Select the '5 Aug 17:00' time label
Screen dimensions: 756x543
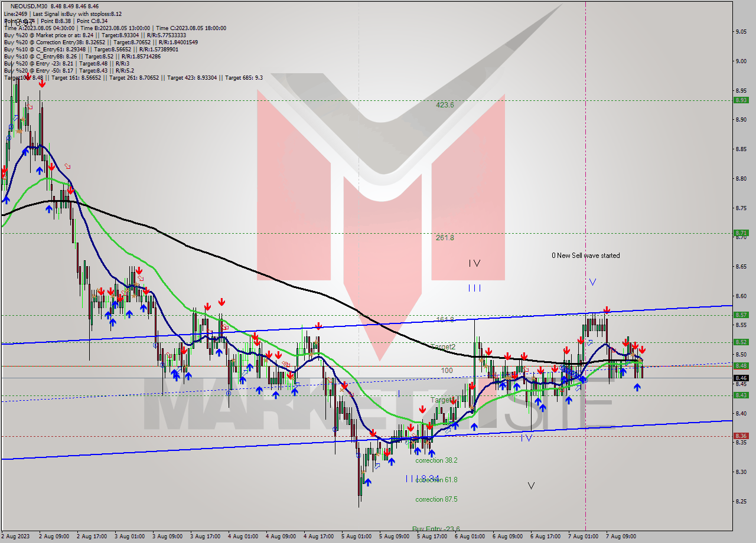[x=432, y=537]
